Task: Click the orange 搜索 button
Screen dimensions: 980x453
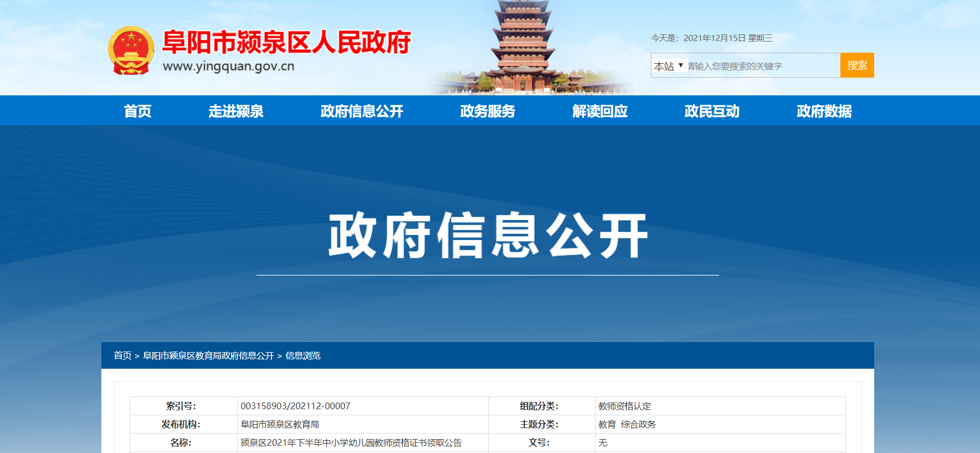Action: [857, 65]
